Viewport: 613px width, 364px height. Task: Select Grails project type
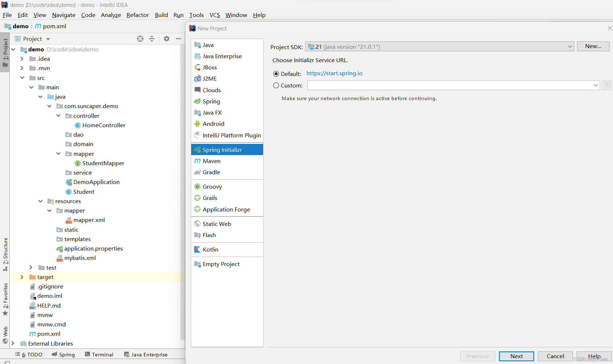[x=227, y=198]
